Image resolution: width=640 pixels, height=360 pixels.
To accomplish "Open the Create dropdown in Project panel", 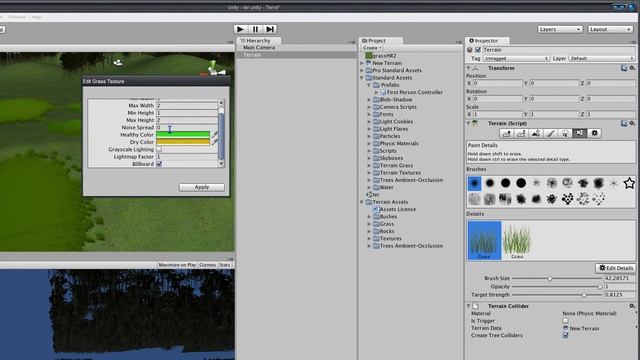I will (x=372, y=48).
